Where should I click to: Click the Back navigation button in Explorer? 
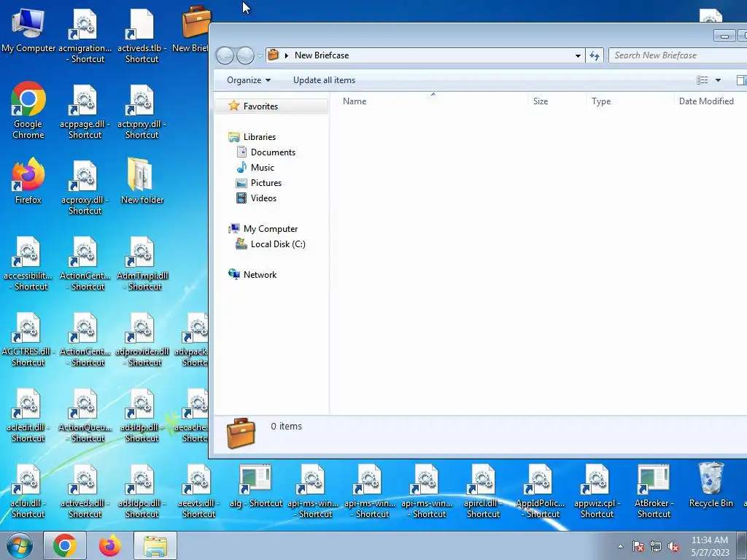coord(225,55)
